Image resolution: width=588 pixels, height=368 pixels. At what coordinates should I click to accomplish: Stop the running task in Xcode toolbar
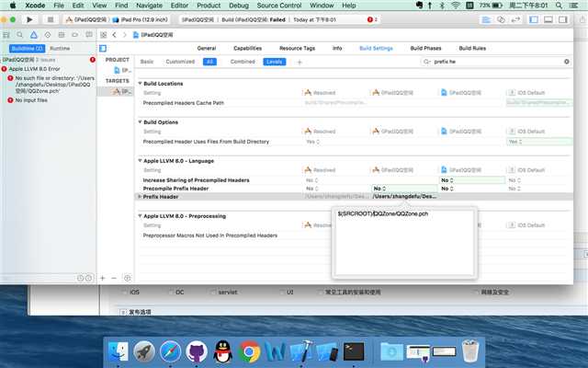tap(51, 19)
